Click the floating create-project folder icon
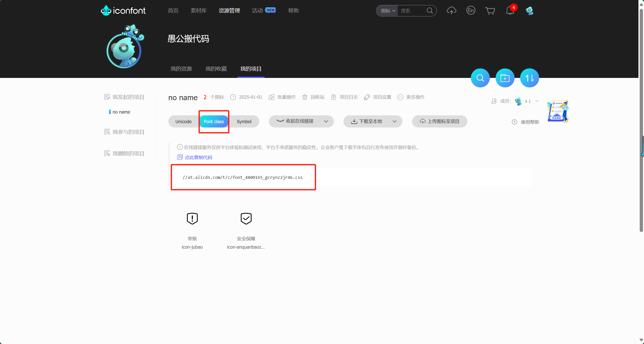 [505, 78]
